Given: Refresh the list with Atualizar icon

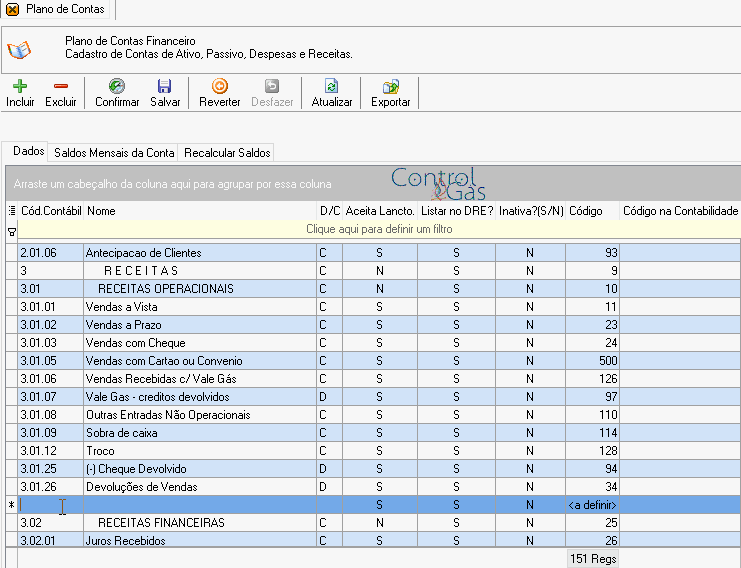Looking at the screenshot, I should point(332,86).
